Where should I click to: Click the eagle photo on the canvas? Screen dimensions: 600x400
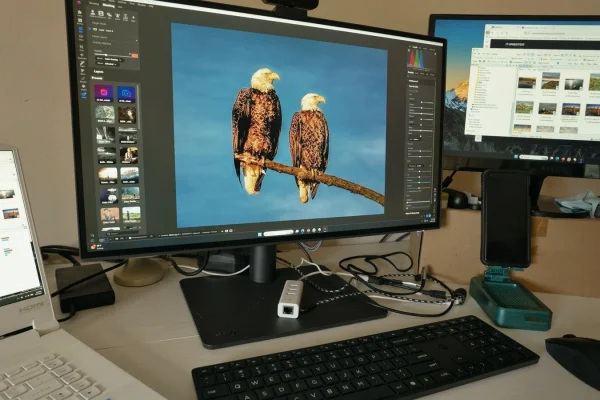[279, 125]
